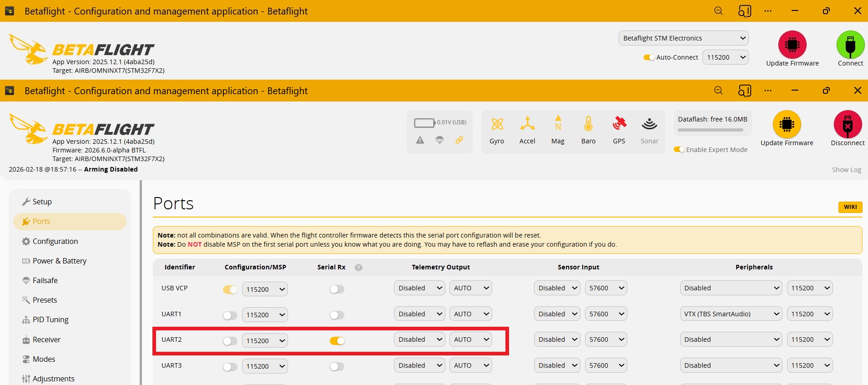Click the GPS satellite icon
868x385 pixels.
click(x=619, y=124)
